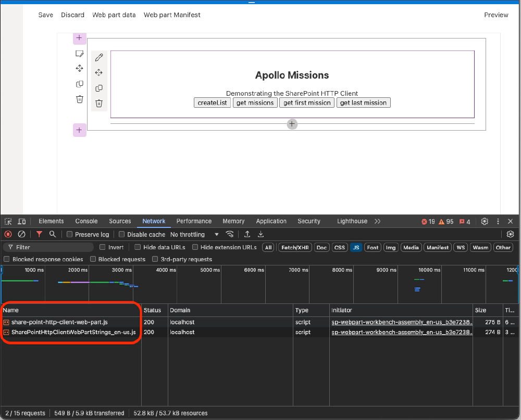Image resolution: width=521 pixels, height=420 pixels.
Task: Open the Lighthouse tab
Action: [352, 222]
